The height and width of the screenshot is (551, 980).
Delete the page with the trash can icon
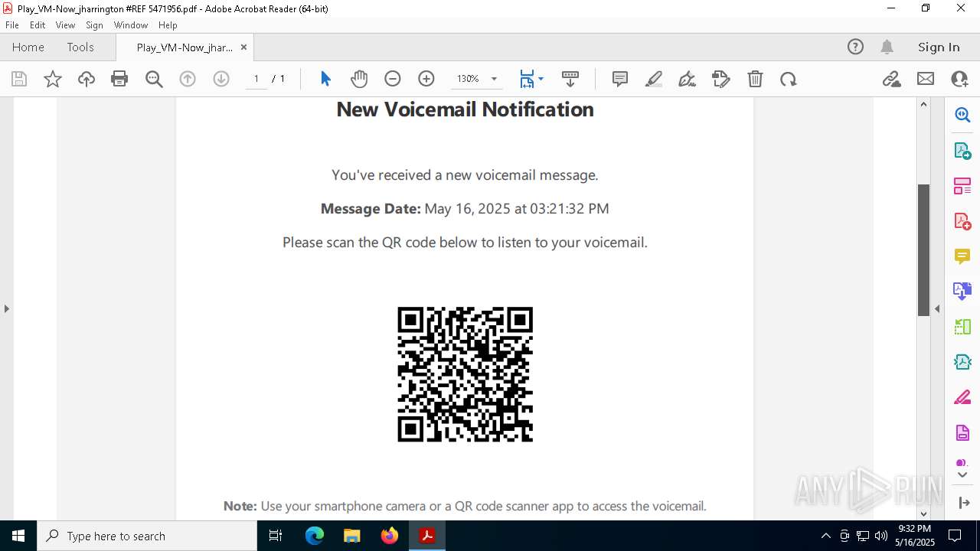click(755, 79)
